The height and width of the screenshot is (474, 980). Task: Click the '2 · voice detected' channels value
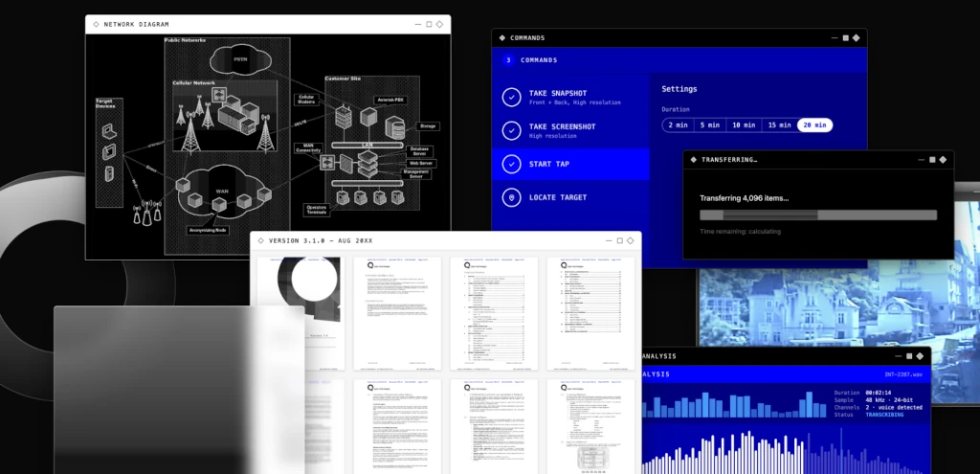pyautogui.click(x=894, y=408)
